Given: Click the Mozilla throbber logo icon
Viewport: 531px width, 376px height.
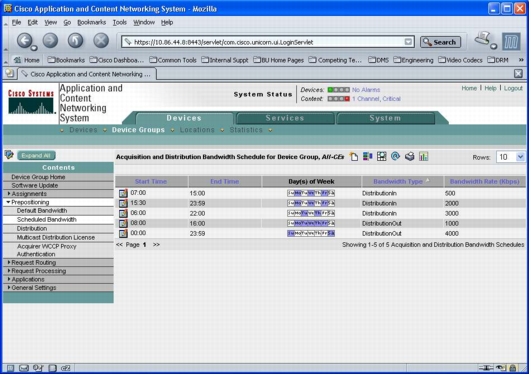Looking at the screenshot, I should tap(511, 41).
